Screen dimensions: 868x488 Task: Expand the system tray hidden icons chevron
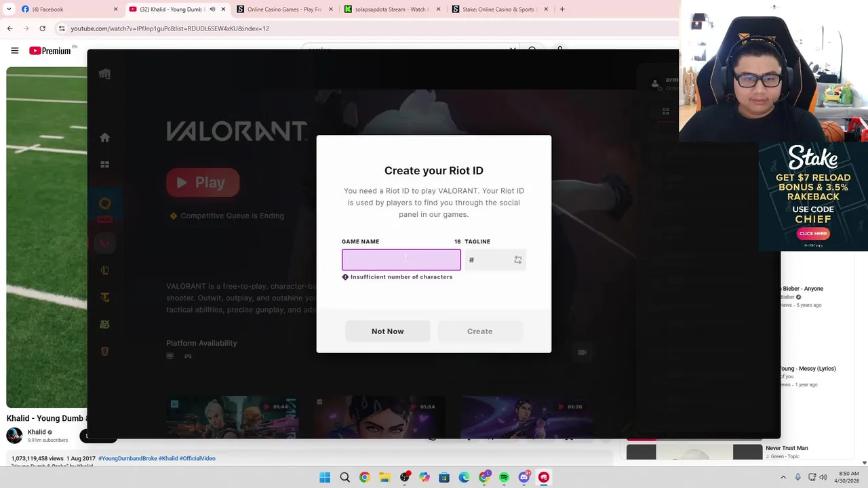coord(783,477)
